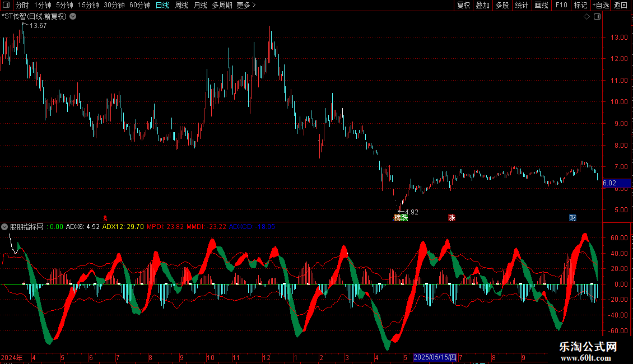Switch to 分时 intraday view
633x364 pixels.
coord(22,5)
